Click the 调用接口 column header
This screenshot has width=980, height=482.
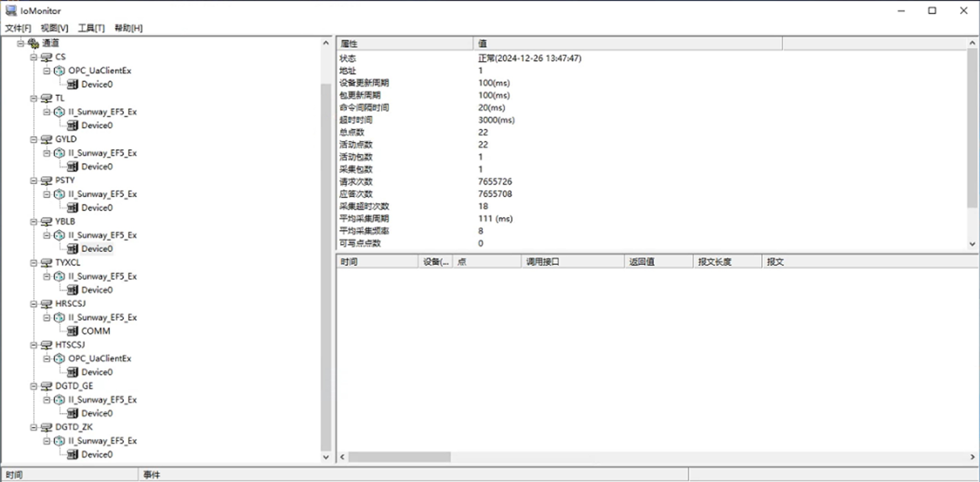(x=543, y=261)
